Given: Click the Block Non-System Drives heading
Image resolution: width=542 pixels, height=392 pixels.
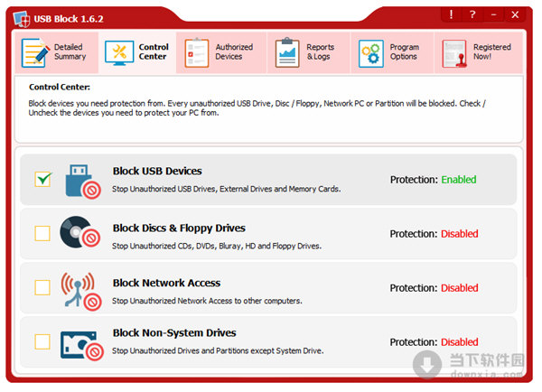Looking at the screenshot, I should pyautogui.click(x=174, y=333).
